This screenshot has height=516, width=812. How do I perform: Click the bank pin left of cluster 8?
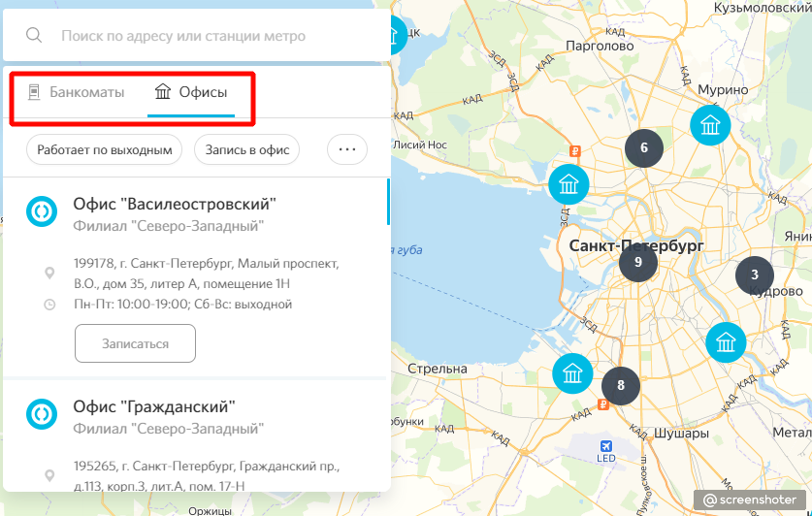(x=572, y=373)
